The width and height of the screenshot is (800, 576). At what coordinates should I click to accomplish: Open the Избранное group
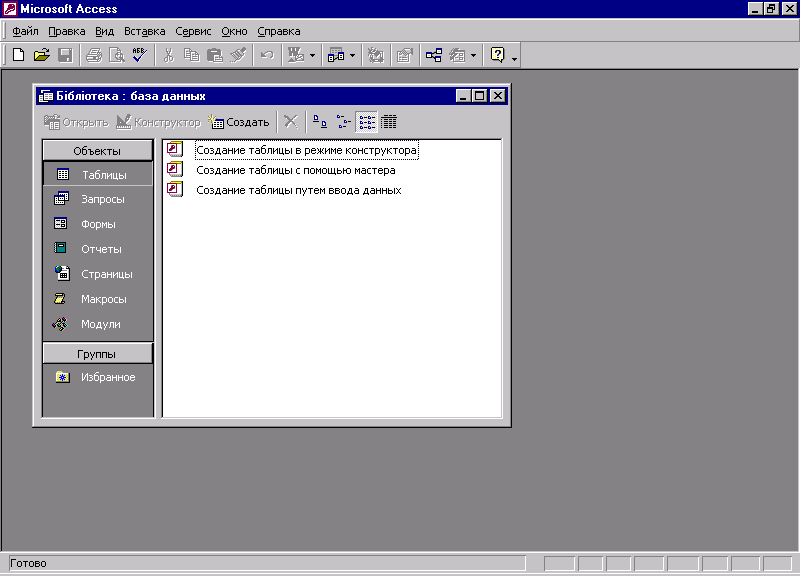[97, 378]
